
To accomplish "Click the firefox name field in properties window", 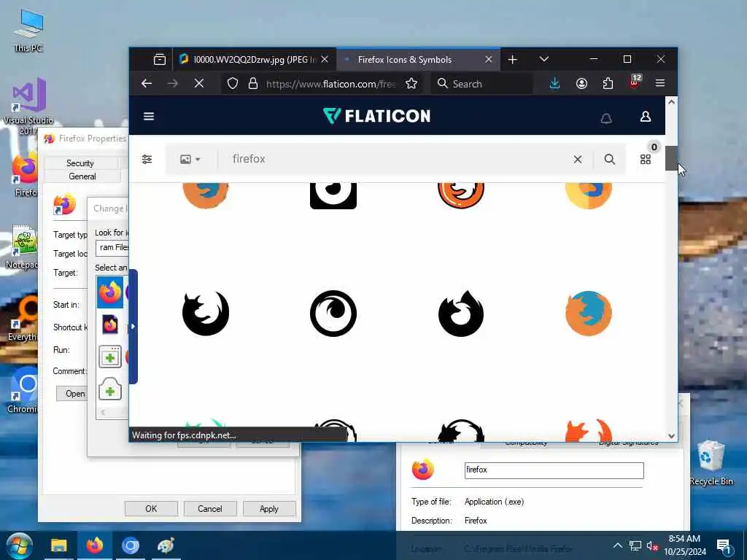I will [x=554, y=470].
